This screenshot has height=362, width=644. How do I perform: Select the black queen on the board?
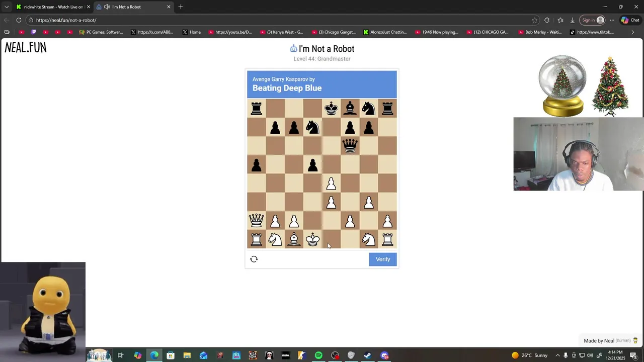click(350, 146)
